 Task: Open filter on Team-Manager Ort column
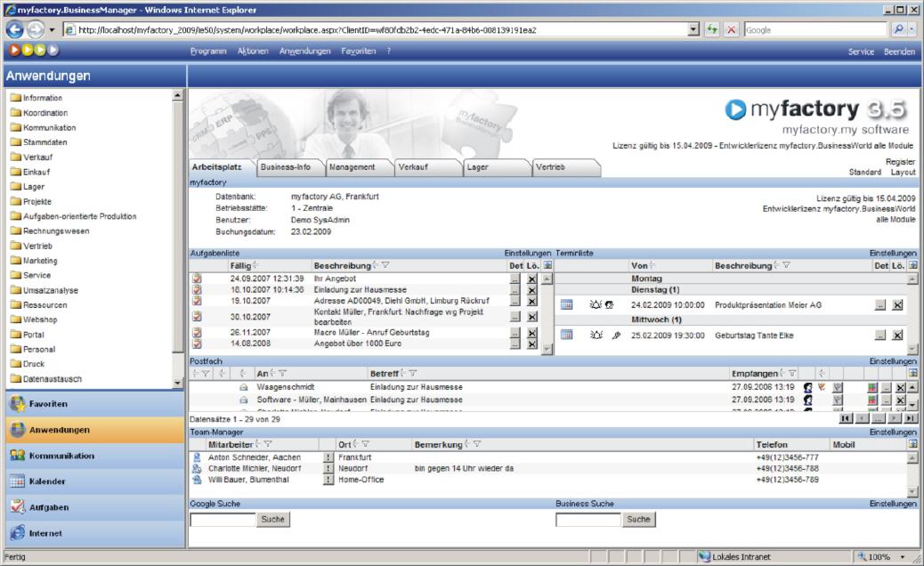(x=365, y=444)
